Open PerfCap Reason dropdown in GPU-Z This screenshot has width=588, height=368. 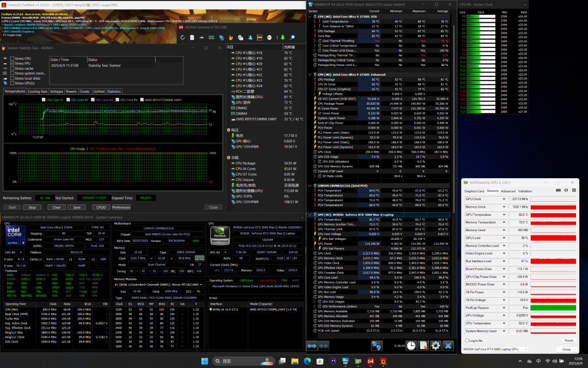pyautogui.click(x=504, y=307)
